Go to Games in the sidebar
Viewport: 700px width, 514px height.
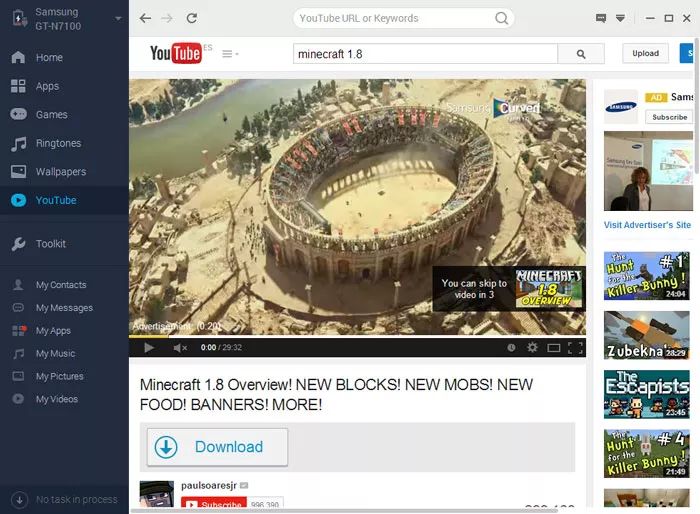point(64,114)
